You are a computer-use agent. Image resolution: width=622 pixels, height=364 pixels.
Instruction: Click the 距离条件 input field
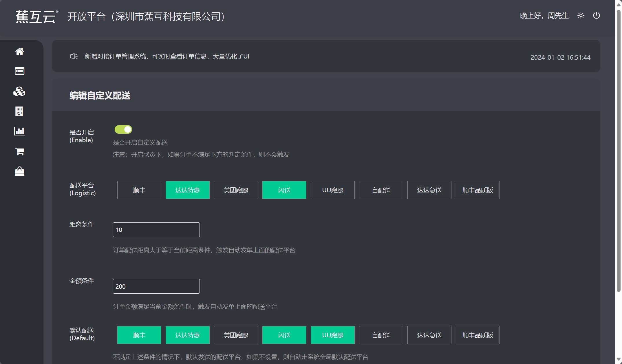click(x=156, y=230)
